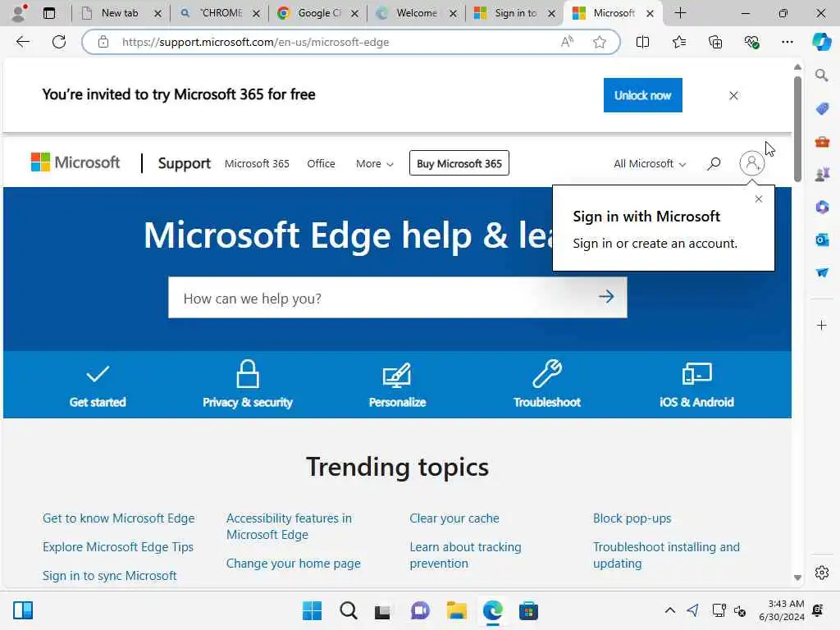Click the Microsoft support search magnifier
840x630 pixels.
click(x=714, y=163)
